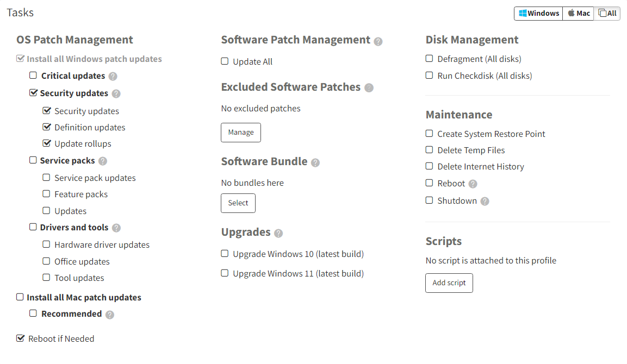Open help icon for Excluded Software Patches
The height and width of the screenshot is (364, 627).
(x=369, y=88)
